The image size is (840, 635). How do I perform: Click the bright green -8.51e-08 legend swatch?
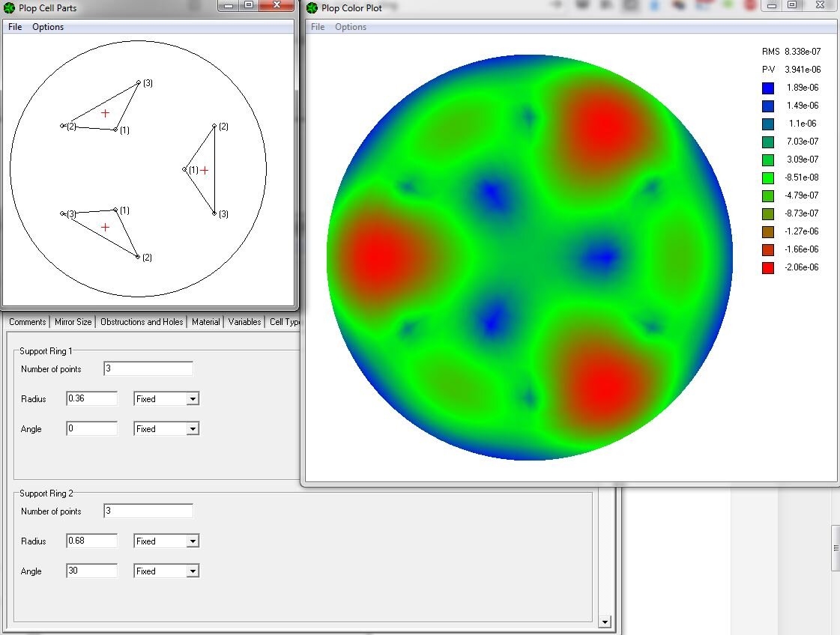767,177
